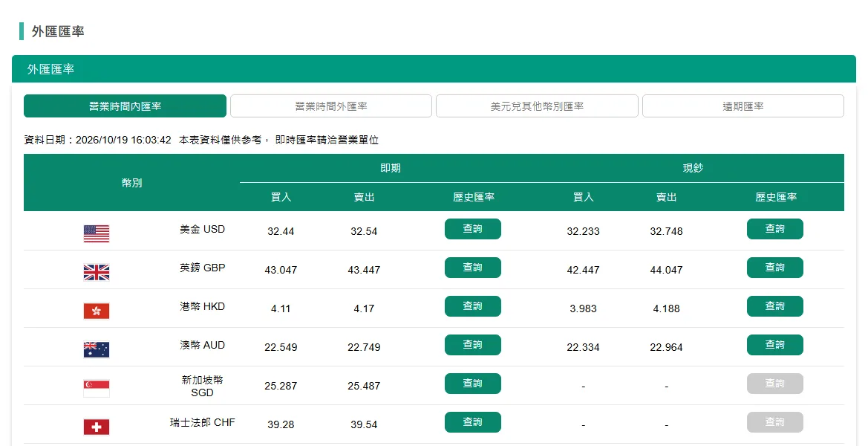Click the 現鈔 column group header

click(x=693, y=168)
